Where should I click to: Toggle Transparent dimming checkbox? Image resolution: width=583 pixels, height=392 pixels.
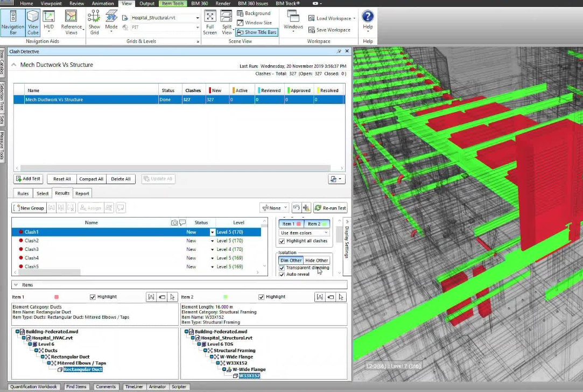pos(282,268)
